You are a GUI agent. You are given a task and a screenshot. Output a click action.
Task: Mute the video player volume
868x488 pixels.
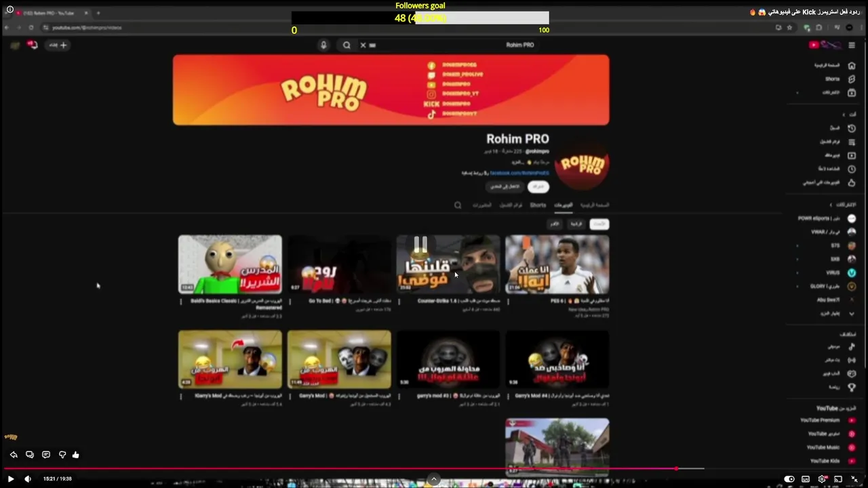click(28, 479)
